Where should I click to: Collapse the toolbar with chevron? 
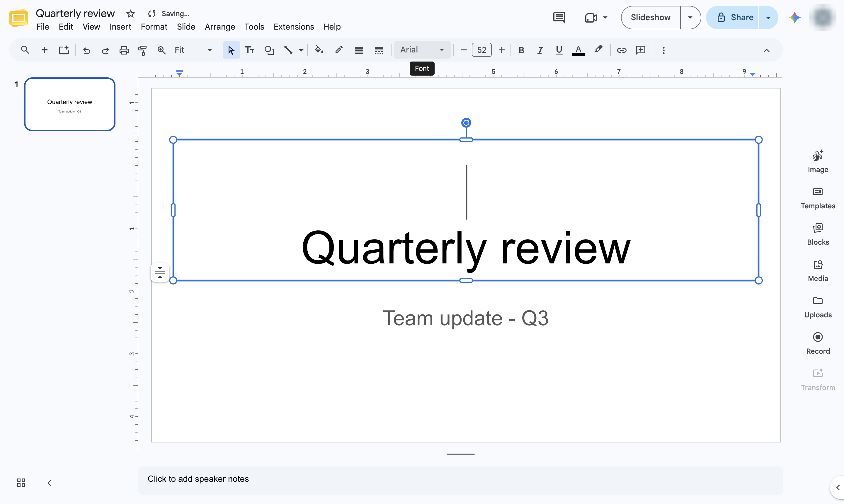click(x=766, y=50)
